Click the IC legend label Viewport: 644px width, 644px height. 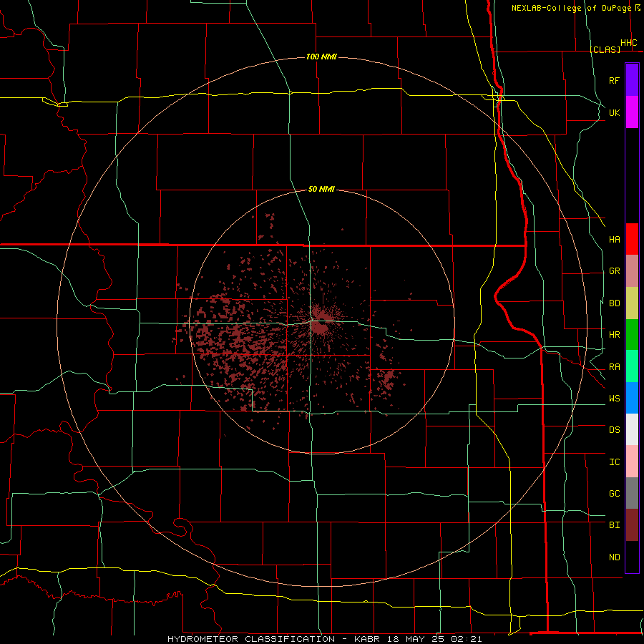(615, 462)
